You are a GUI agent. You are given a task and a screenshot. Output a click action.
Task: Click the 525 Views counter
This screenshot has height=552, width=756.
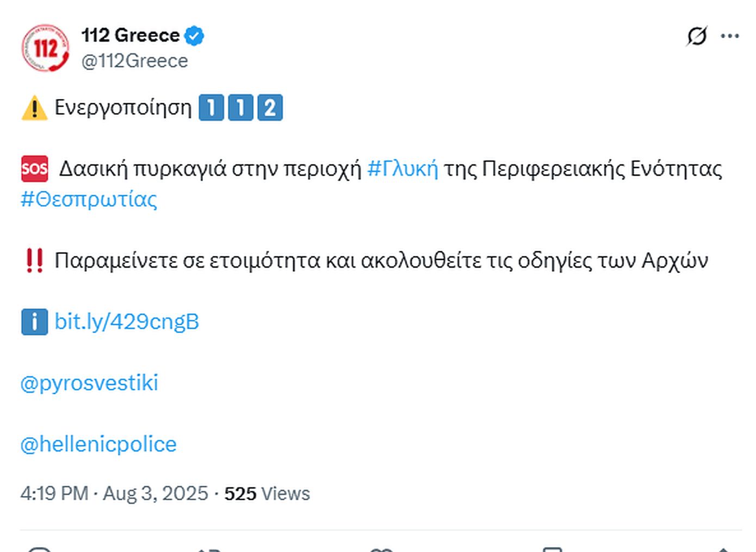click(x=267, y=493)
